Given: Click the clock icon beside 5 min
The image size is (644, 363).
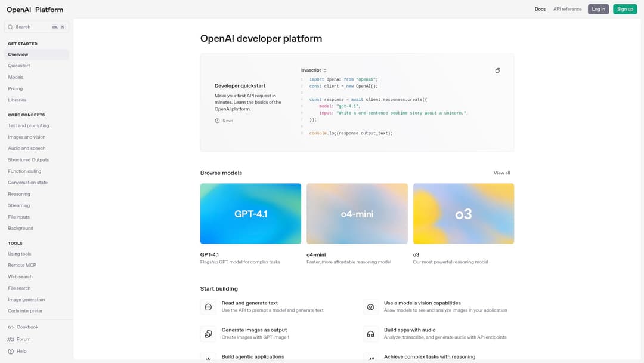Looking at the screenshot, I should point(217,121).
